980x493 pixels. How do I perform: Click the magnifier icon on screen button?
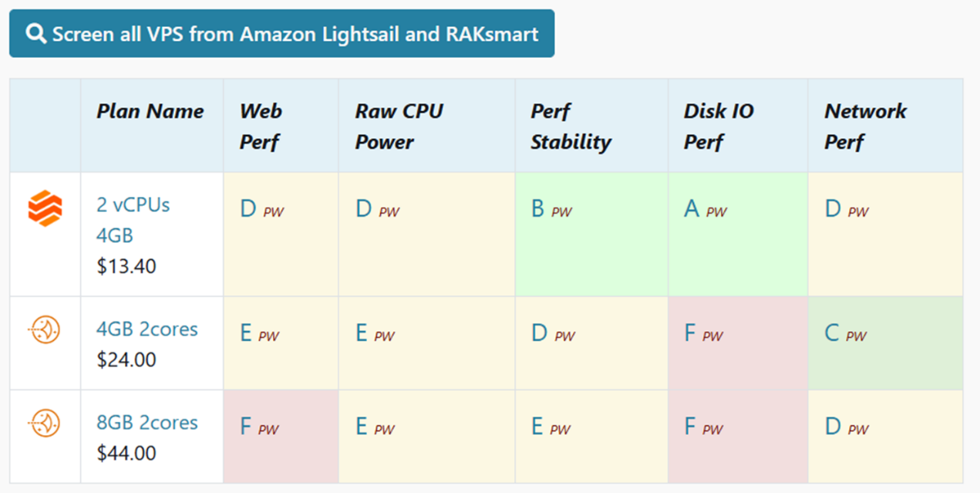[x=35, y=34]
